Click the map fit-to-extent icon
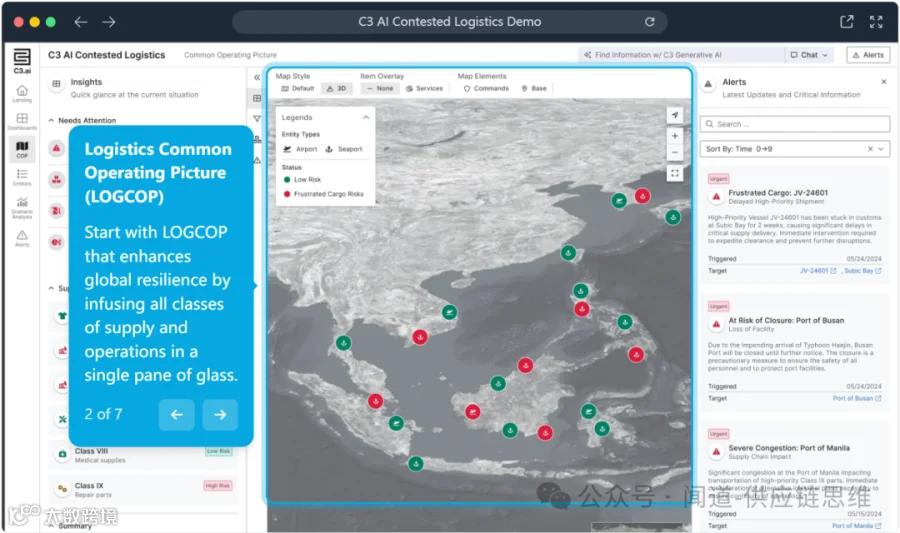This screenshot has width=900, height=533. tap(675, 173)
